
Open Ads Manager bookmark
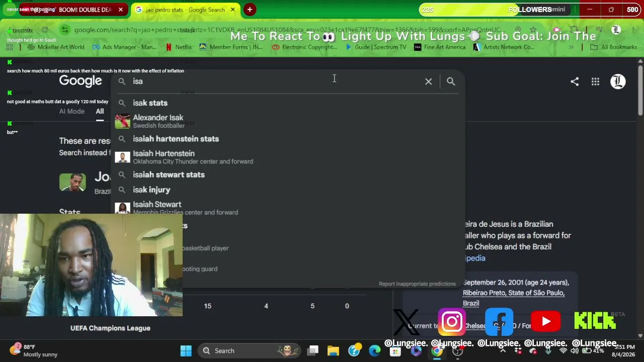124,47
